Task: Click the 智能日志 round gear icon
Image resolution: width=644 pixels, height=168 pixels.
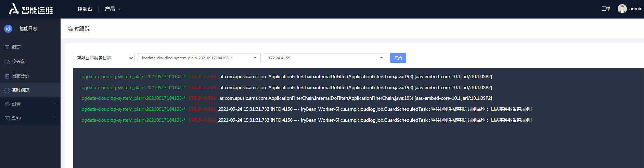Action: click(8, 29)
